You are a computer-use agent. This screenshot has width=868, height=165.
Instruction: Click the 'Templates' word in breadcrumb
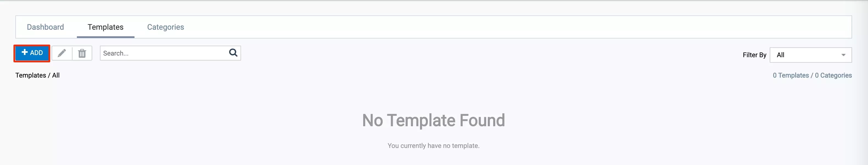31,75
